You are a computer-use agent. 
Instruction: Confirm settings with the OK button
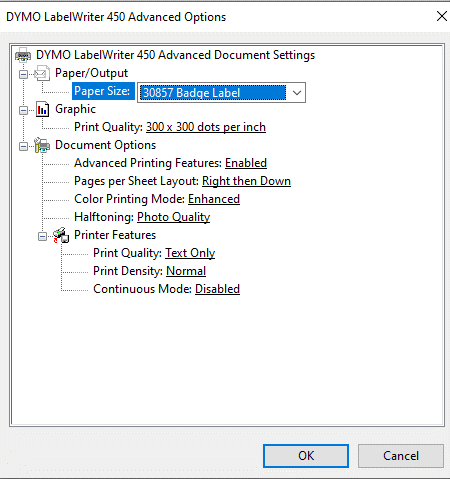click(306, 456)
